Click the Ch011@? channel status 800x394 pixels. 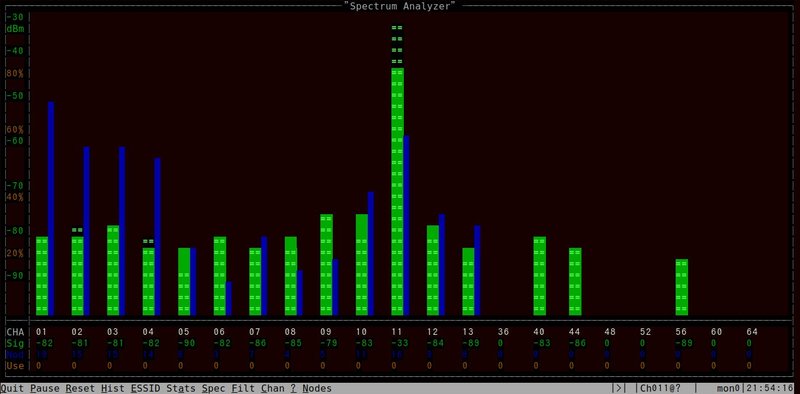(x=660, y=388)
